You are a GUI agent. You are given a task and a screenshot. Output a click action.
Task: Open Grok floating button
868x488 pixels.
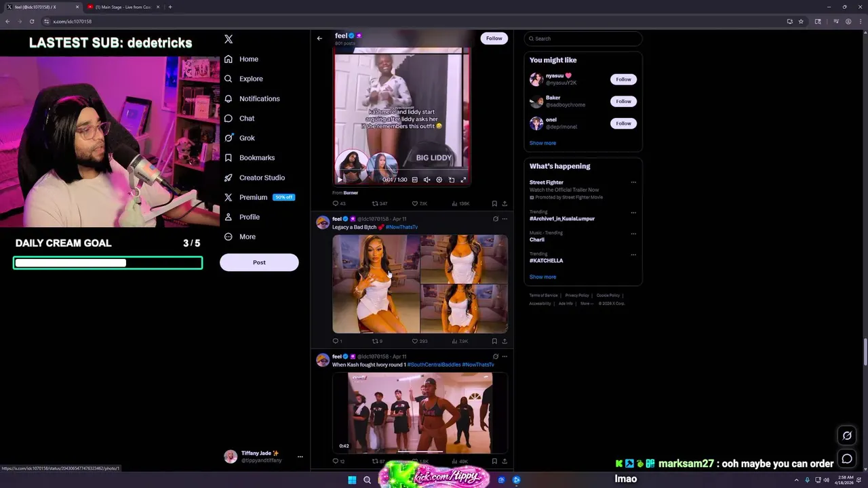[x=847, y=435]
